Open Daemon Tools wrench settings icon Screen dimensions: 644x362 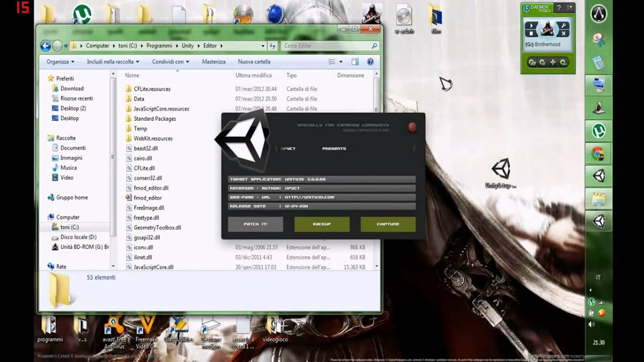(563, 25)
